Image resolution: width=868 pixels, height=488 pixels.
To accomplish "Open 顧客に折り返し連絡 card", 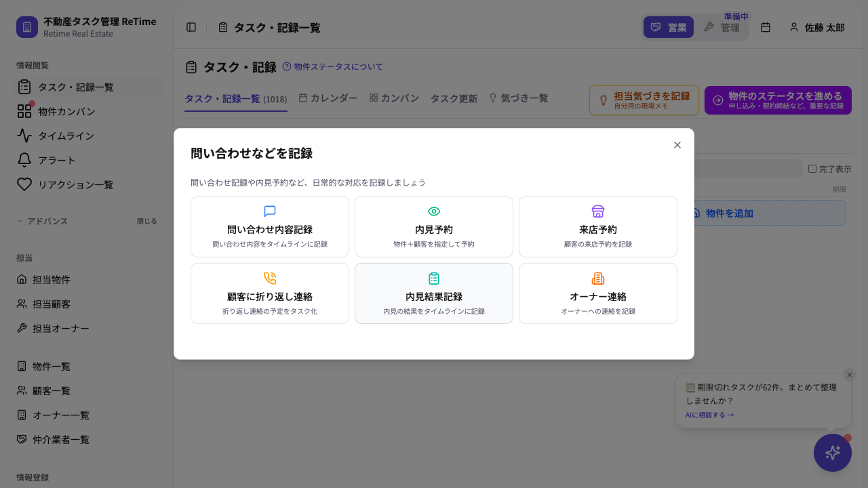I will (270, 293).
